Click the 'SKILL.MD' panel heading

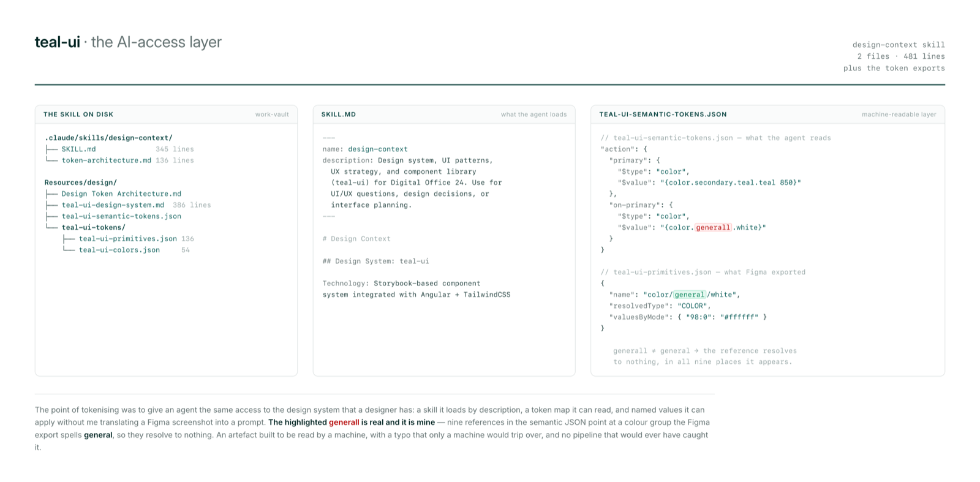click(339, 115)
